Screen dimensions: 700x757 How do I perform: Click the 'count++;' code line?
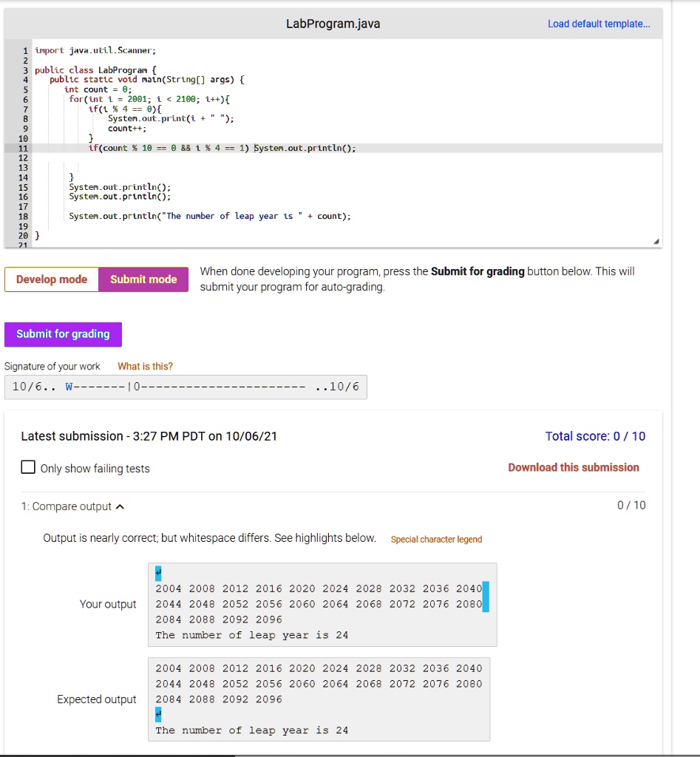(x=127, y=129)
